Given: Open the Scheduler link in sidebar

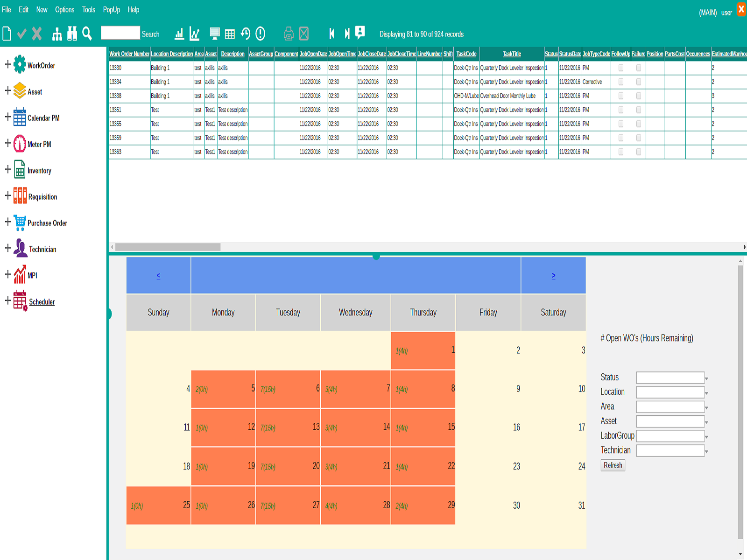Looking at the screenshot, I should (x=42, y=302).
